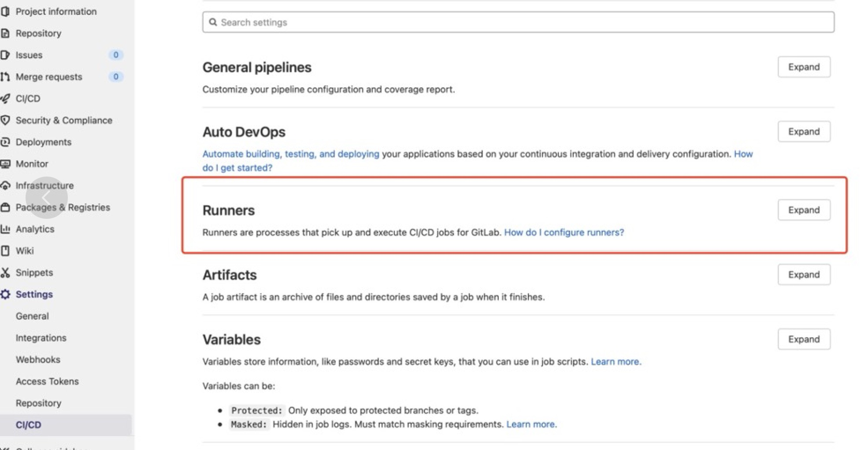The width and height of the screenshot is (868, 450).
Task: Open the top-level CI/CD sidebar menu
Action: [x=28, y=99]
